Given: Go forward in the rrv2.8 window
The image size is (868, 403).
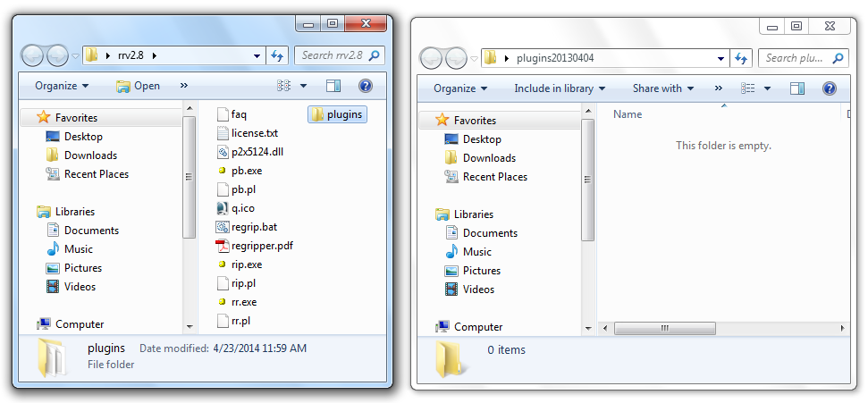Looking at the screenshot, I should pyautogui.click(x=57, y=56).
